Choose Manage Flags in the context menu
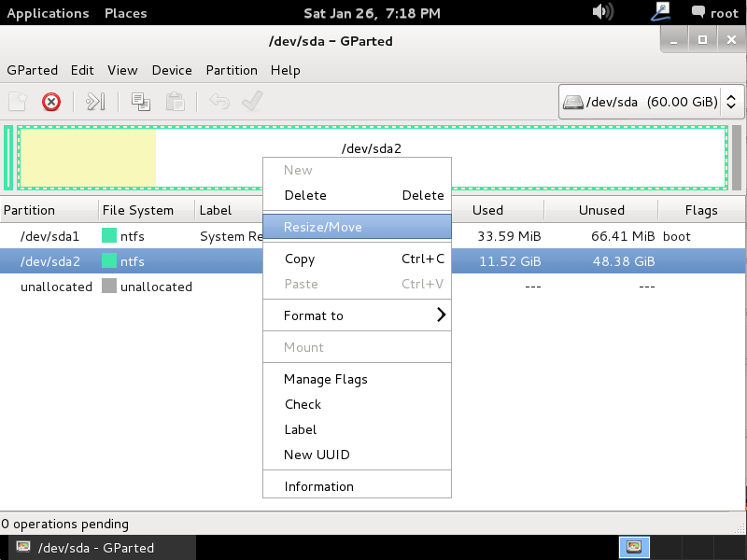The image size is (747, 560). (357, 379)
